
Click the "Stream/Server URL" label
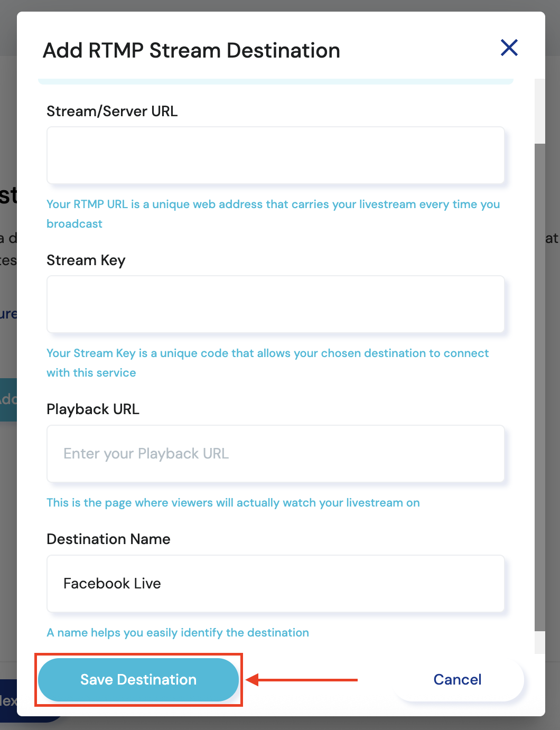tap(112, 111)
